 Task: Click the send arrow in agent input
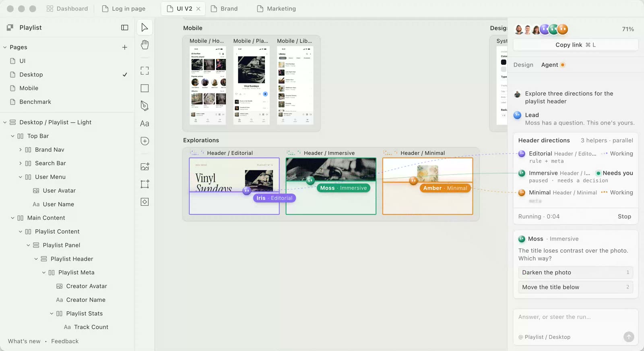click(629, 337)
